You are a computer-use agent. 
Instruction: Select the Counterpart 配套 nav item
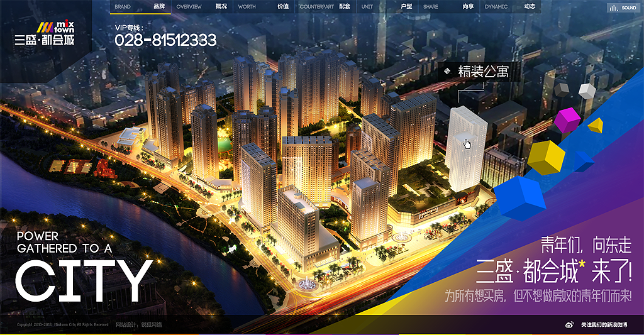(x=325, y=7)
